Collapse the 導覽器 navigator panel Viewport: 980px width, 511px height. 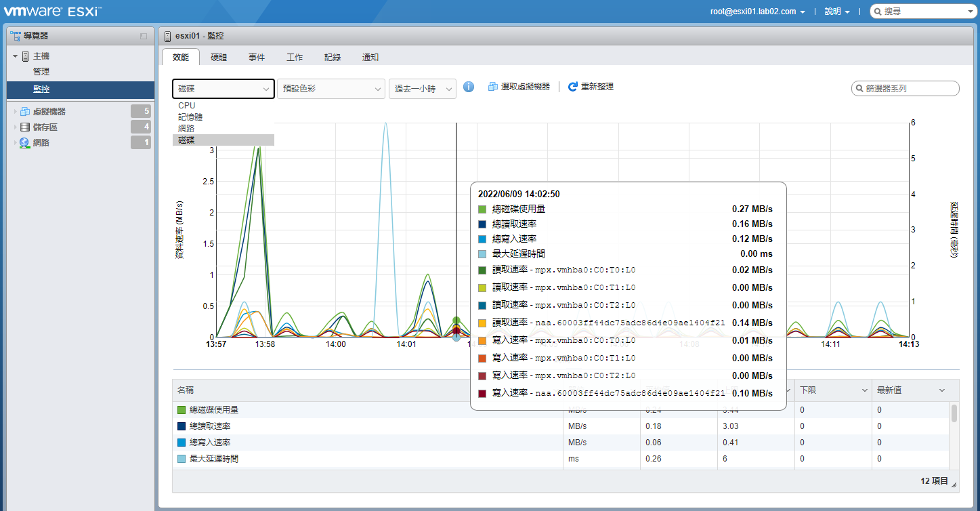point(143,36)
